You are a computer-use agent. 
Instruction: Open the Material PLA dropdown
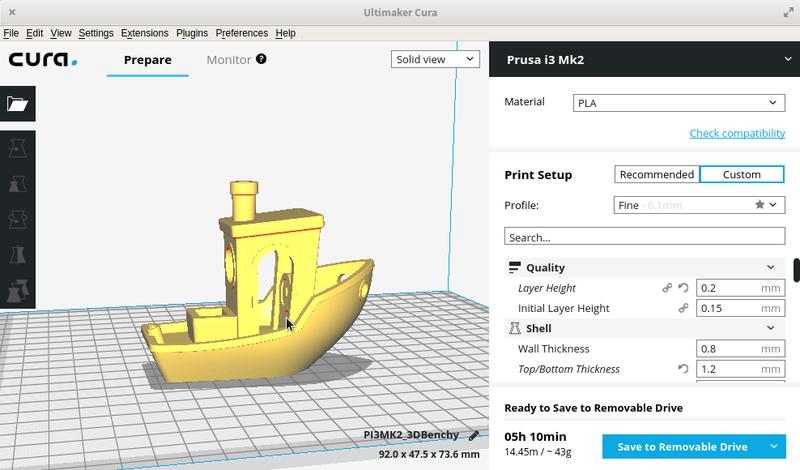678,103
